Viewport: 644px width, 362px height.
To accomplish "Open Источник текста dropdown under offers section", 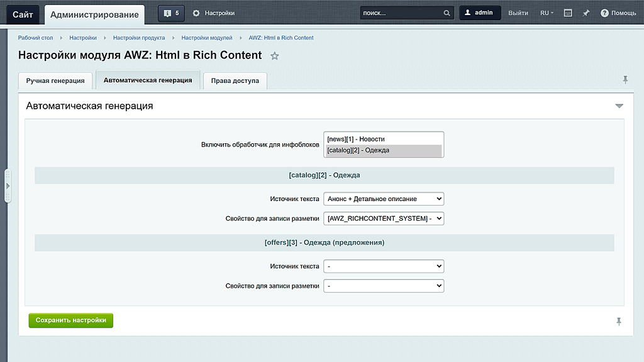I will (384, 266).
